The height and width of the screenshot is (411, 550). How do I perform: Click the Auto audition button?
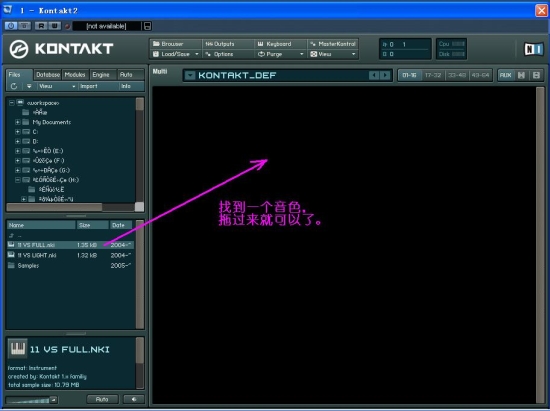click(102, 399)
